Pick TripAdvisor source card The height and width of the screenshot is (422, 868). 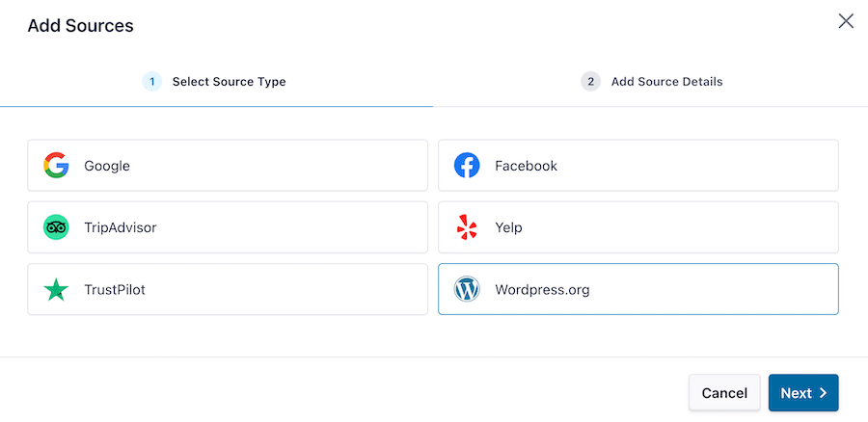tap(227, 227)
